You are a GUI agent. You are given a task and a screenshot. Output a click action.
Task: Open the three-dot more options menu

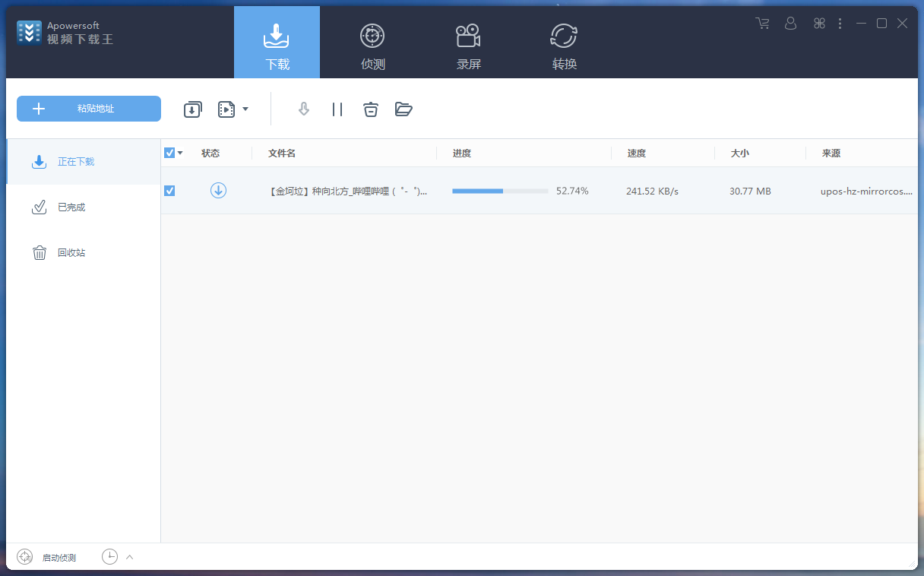pyautogui.click(x=840, y=23)
